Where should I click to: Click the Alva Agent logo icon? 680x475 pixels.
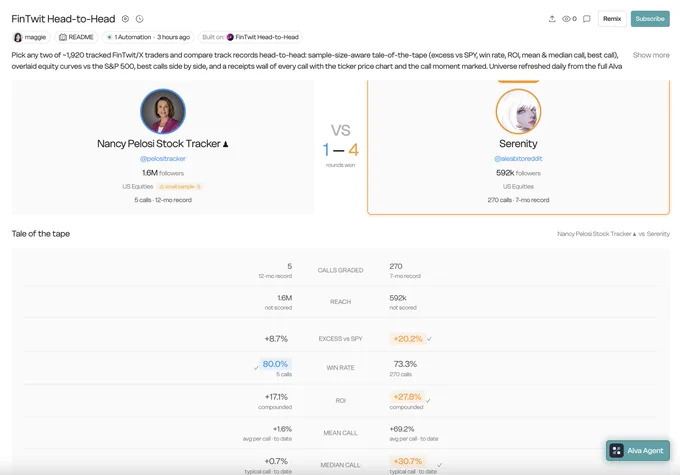point(616,450)
